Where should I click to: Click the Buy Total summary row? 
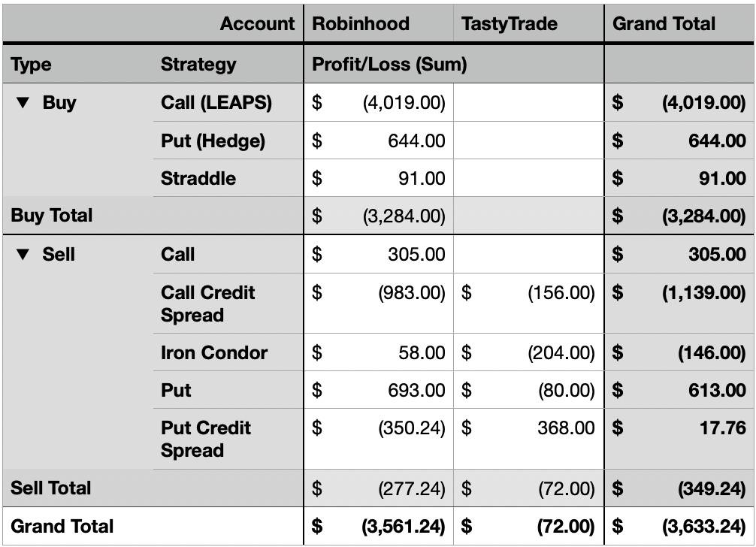pyautogui.click(x=378, y=216)
